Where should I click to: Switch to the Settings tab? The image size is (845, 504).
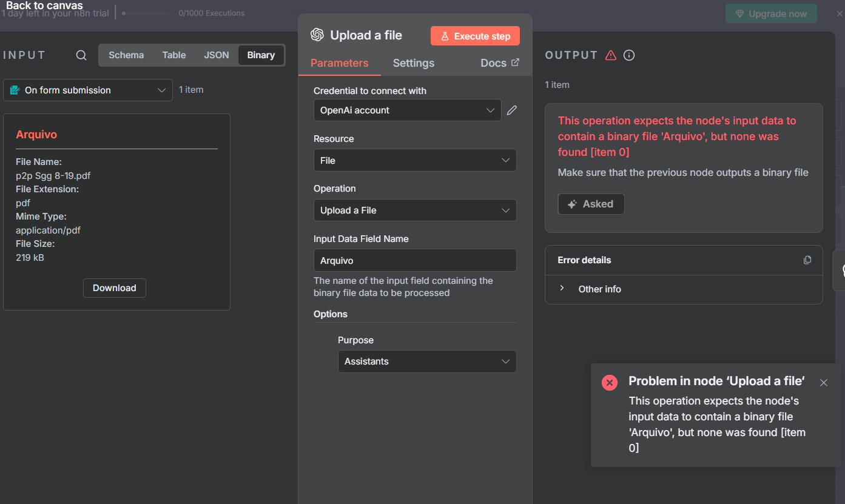coord(413,63)
